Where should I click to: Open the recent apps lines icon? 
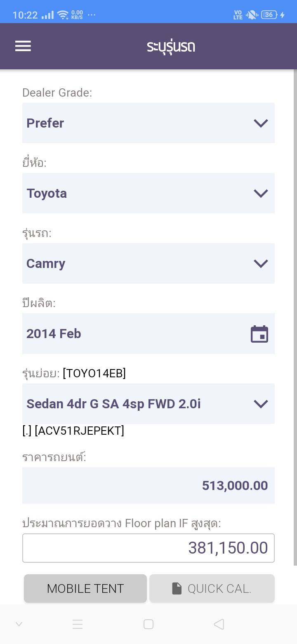(78, 624)
